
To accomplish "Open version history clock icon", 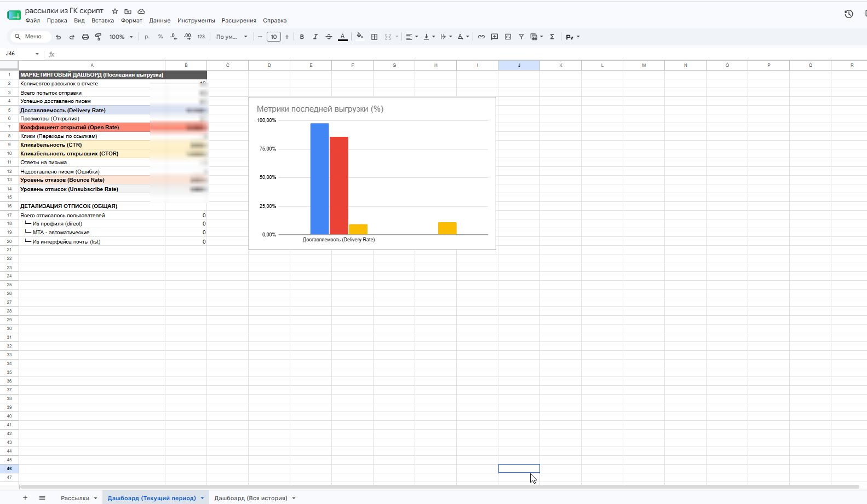I will (848, 14).
